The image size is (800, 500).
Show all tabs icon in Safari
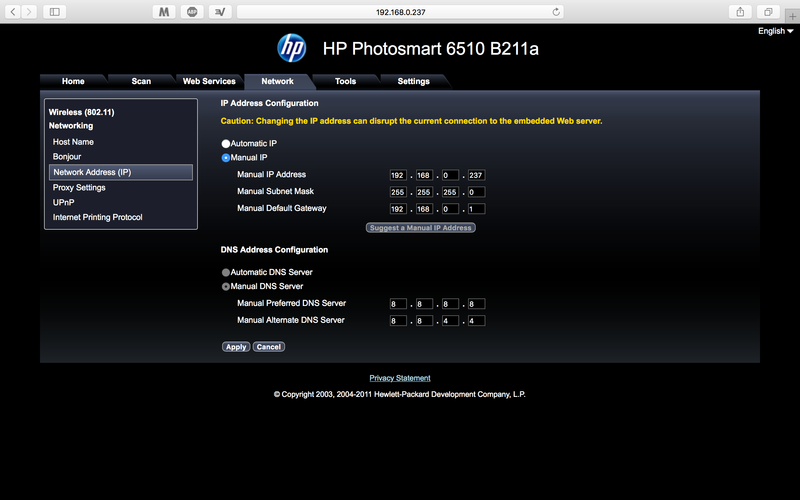pyautogui.click(x=768, y=12)
